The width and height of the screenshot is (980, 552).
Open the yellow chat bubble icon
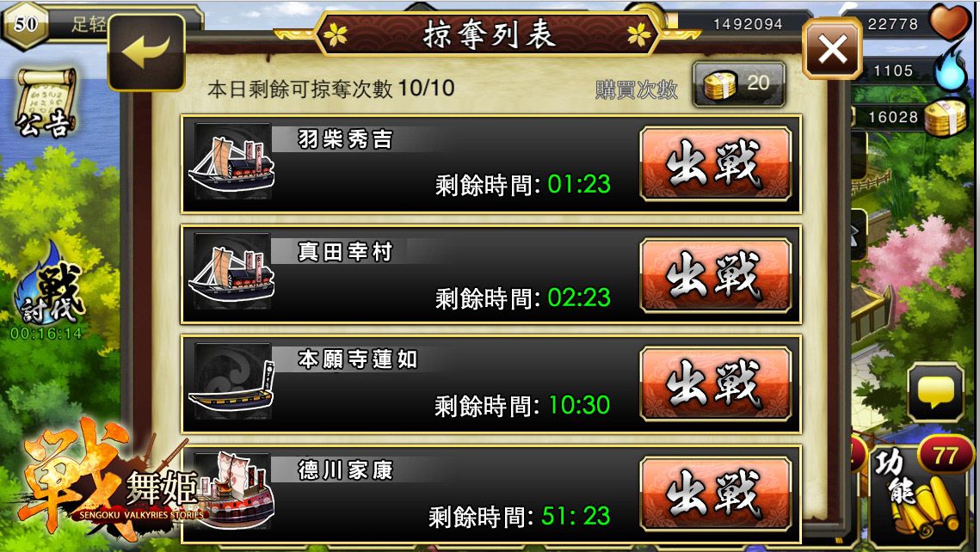(935, 393)
